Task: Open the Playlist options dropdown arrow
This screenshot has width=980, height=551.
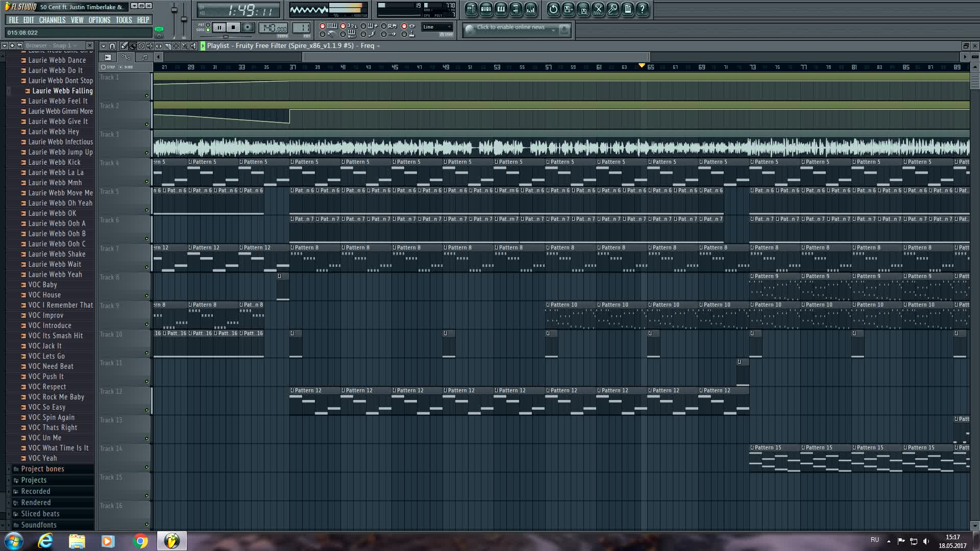Action: click(103, 46)
